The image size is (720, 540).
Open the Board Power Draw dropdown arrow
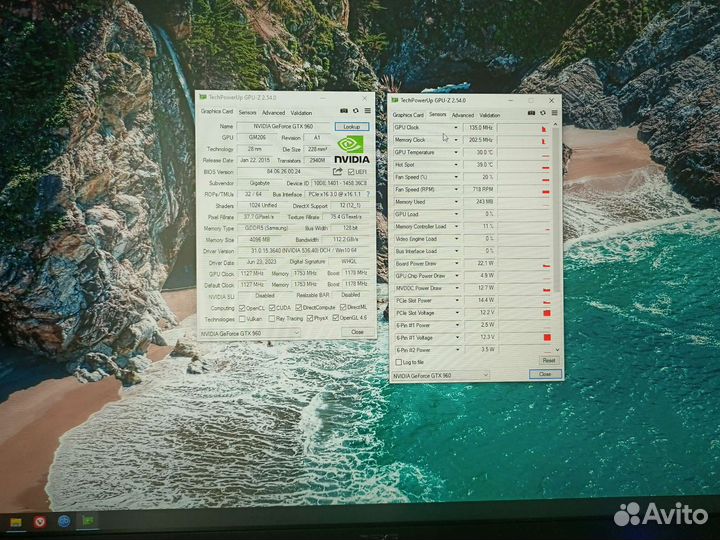(x=456, y=263)
